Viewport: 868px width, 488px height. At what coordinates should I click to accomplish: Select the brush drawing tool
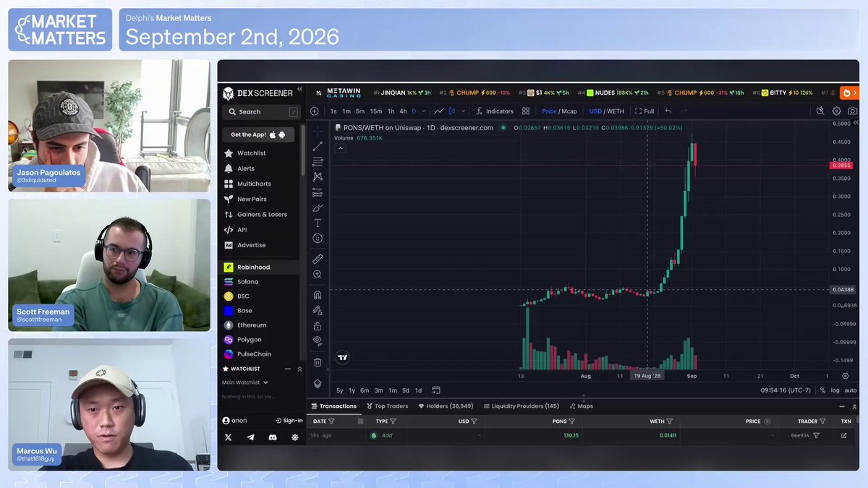pos(318,207)
